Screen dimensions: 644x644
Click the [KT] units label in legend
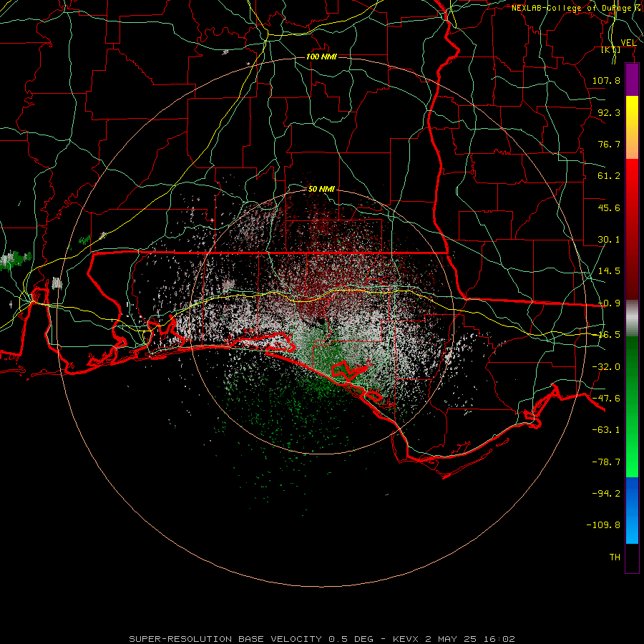click(611, 50)
